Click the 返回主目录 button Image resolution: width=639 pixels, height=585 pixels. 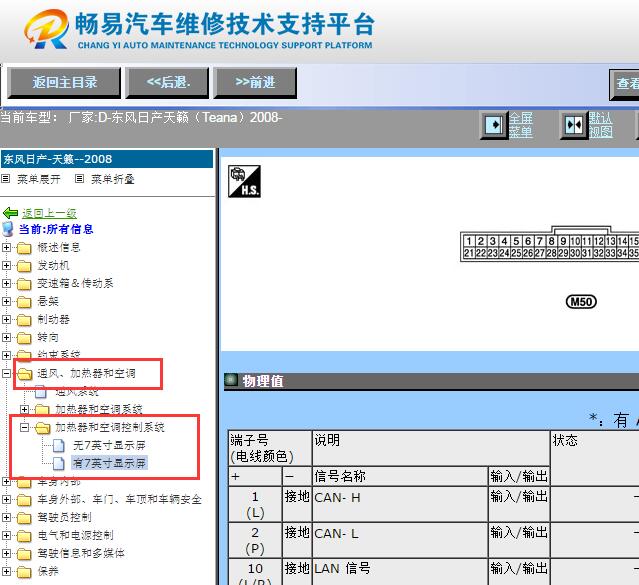click(x=64, y=83)
